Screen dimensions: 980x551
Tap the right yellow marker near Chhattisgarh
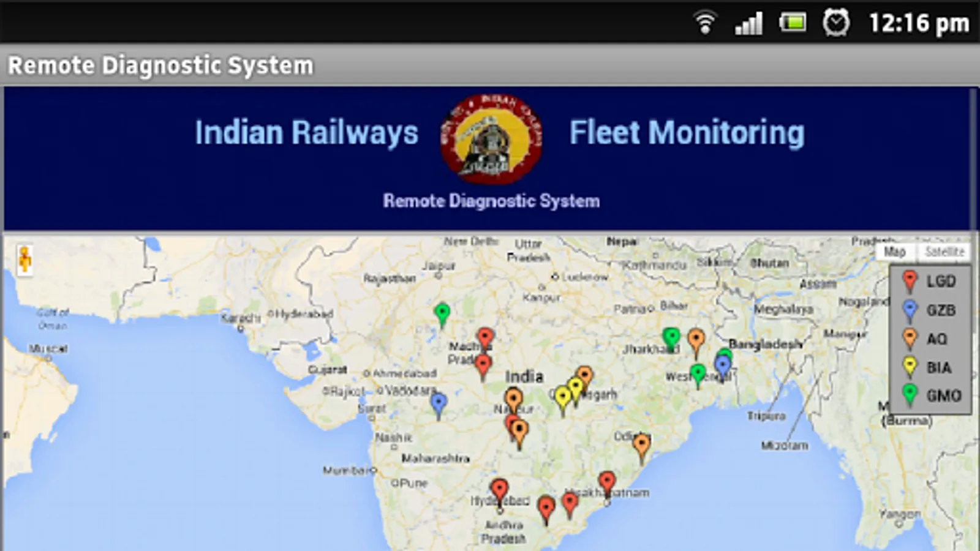tap(575, 390)
